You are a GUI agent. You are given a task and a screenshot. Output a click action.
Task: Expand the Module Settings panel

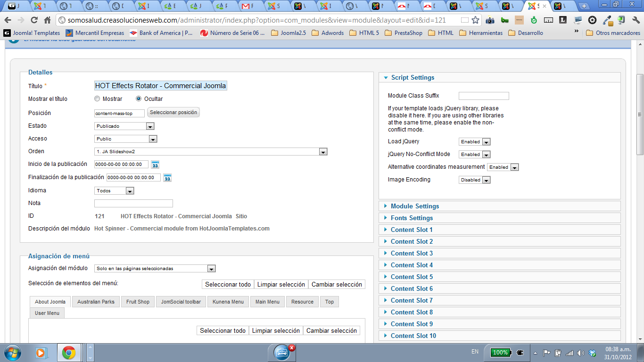[500, 206]
